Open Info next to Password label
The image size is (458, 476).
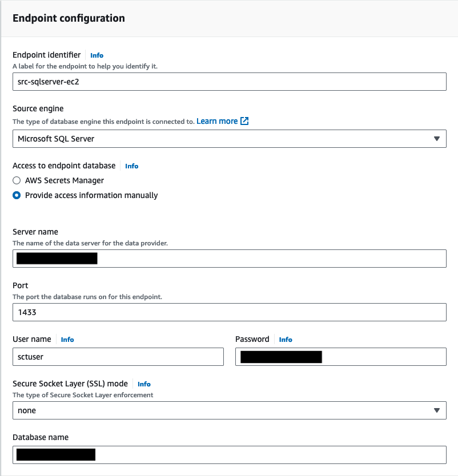click(286, 340)
